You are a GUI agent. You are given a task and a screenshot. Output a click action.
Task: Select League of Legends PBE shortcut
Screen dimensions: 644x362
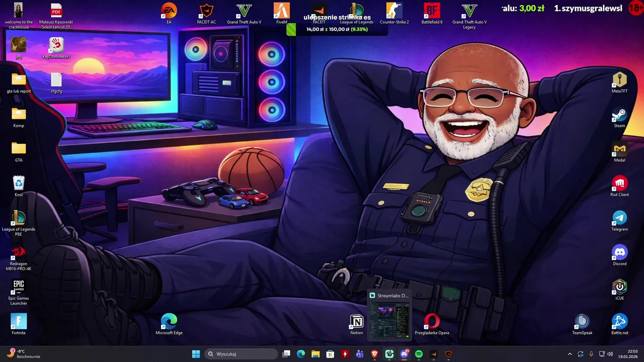coord(19,223)
